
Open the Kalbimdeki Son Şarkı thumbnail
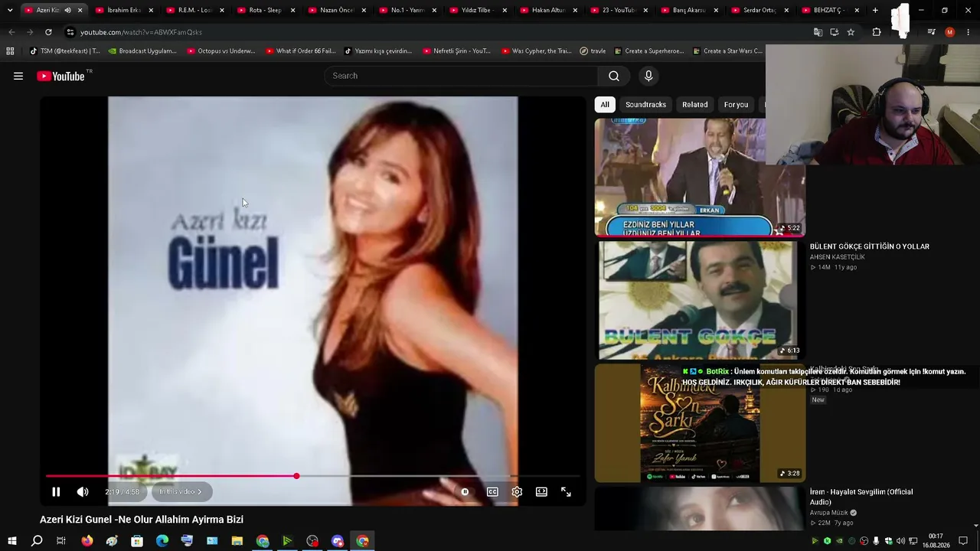[x=700, y=423]
